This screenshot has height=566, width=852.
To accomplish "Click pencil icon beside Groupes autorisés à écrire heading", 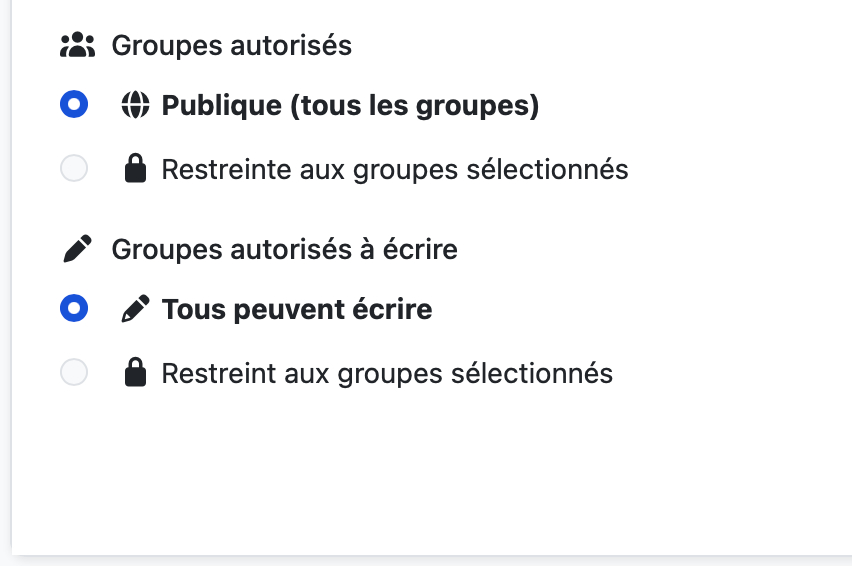I will pyautogui.click(x=77, y=249).
